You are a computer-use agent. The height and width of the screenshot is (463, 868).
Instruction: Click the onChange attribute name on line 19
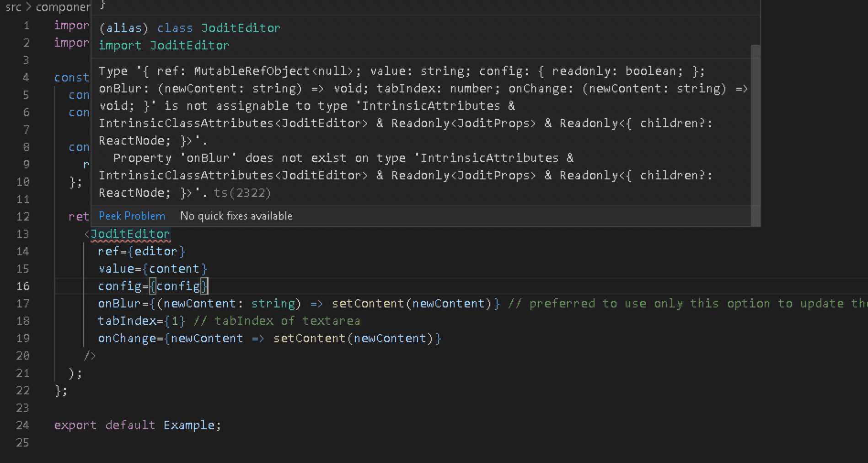127,339
